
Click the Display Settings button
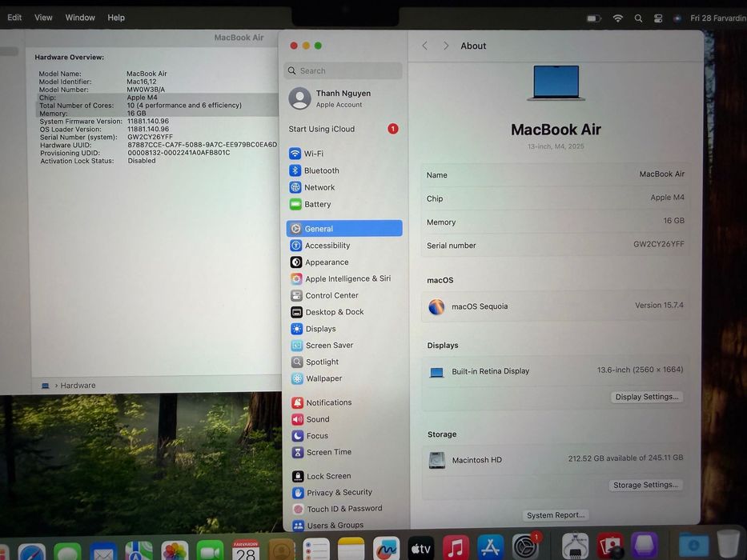(x=646, y=397)
